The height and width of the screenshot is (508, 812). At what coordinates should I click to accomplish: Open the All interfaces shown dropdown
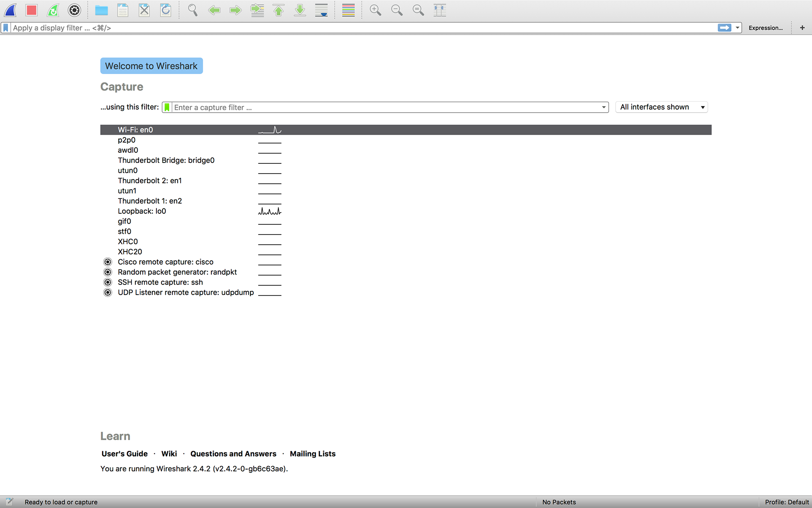[661, 107]
